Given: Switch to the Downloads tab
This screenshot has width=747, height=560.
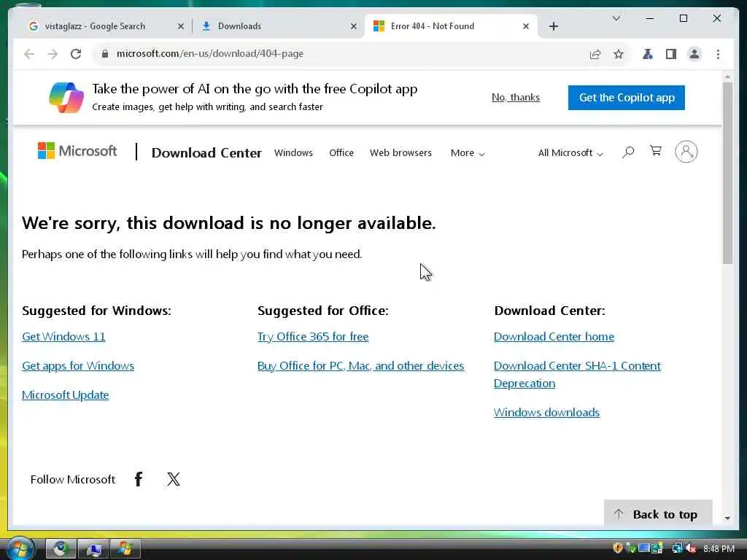Looking at the screenshot, I should (x=279, y=26).
